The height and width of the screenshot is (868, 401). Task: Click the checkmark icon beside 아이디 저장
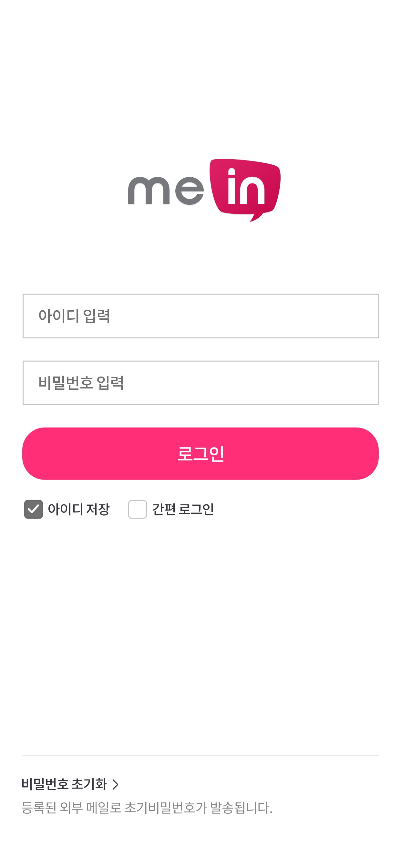(33, 509)
